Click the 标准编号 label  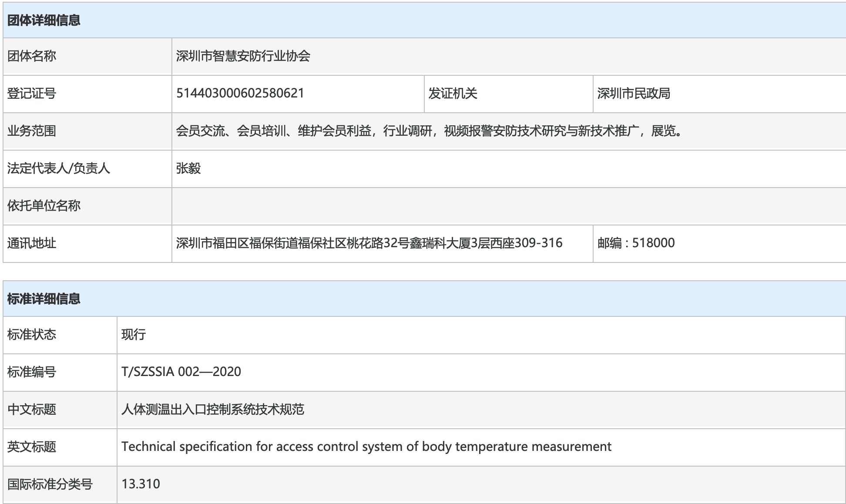coord(32,372)
